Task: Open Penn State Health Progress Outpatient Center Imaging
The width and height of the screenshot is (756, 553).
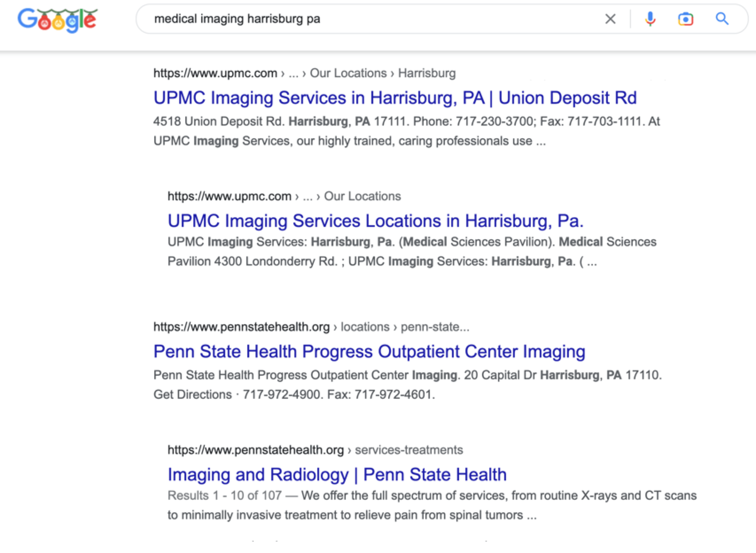Action: point(370,351)
